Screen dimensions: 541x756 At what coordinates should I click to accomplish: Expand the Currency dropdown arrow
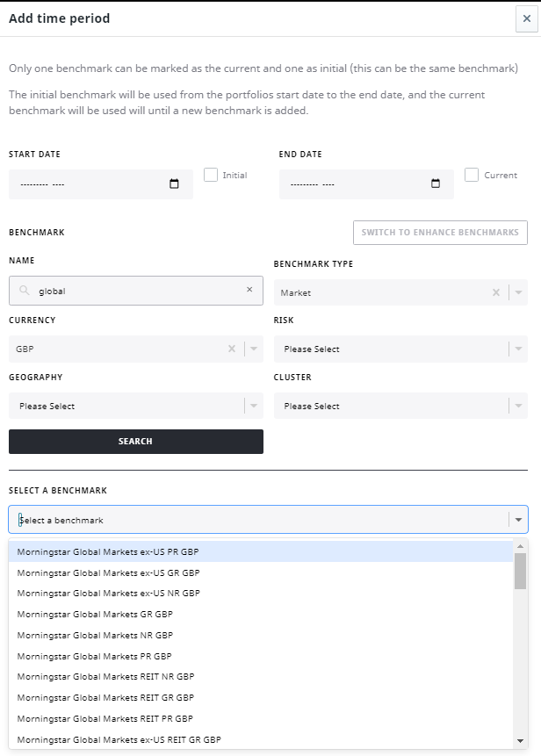pos(254,349)
